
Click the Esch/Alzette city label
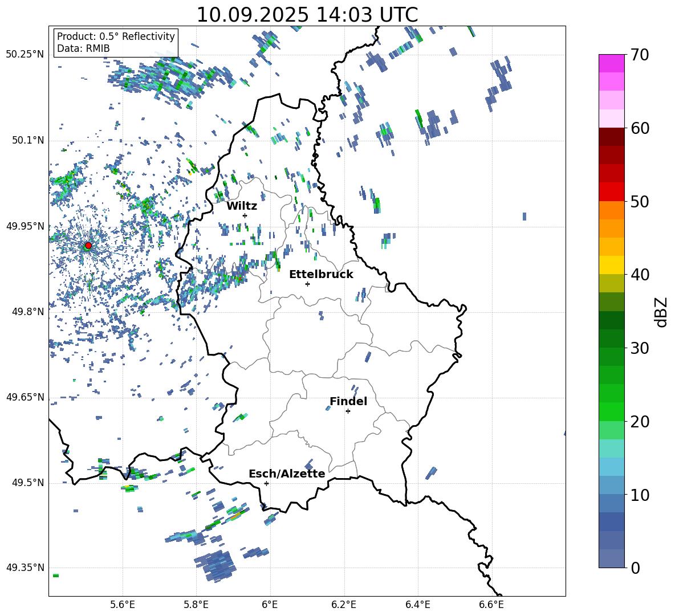tap(287, 474)
